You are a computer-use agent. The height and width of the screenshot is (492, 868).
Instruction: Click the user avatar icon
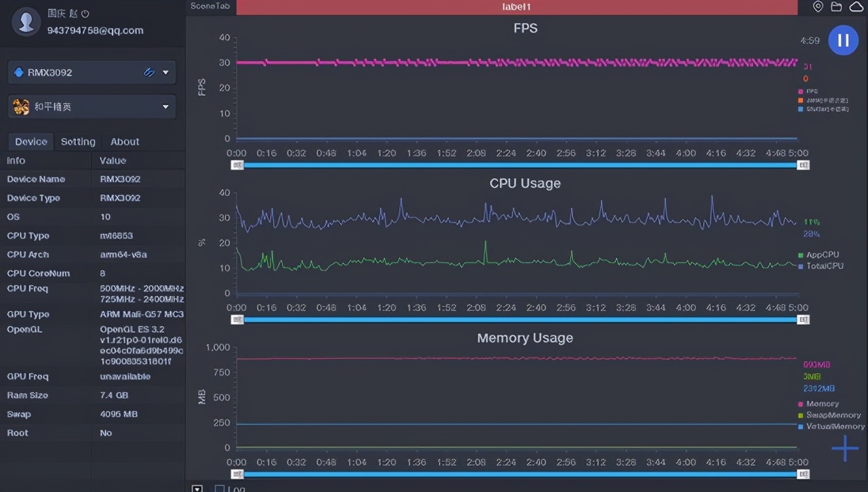[26, 22]
